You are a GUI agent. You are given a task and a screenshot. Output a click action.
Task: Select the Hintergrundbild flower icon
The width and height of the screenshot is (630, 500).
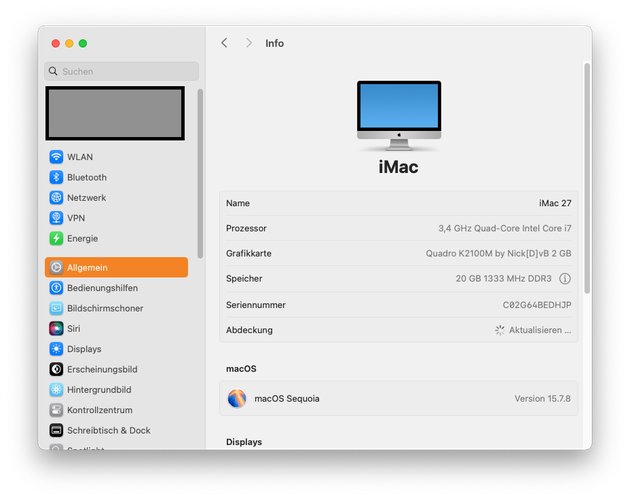56,389
